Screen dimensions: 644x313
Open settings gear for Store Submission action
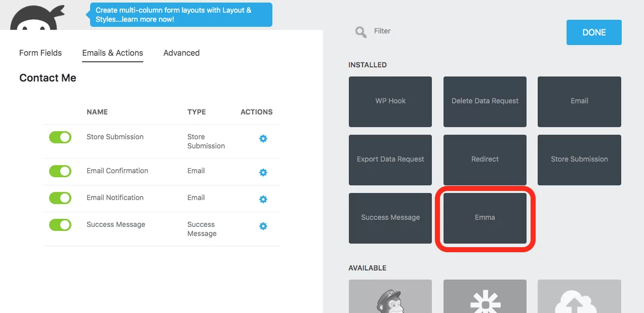click(x=263, y=139)
